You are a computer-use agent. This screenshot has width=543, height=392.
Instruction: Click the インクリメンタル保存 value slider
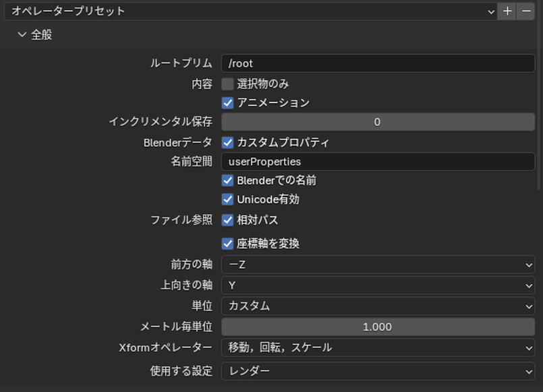(378, 122)
